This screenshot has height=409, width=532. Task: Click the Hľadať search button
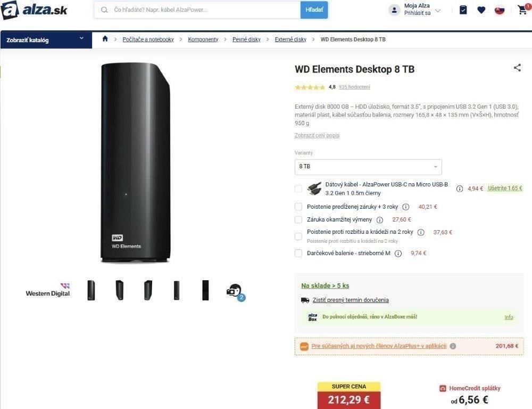click(x=314, y=10)
